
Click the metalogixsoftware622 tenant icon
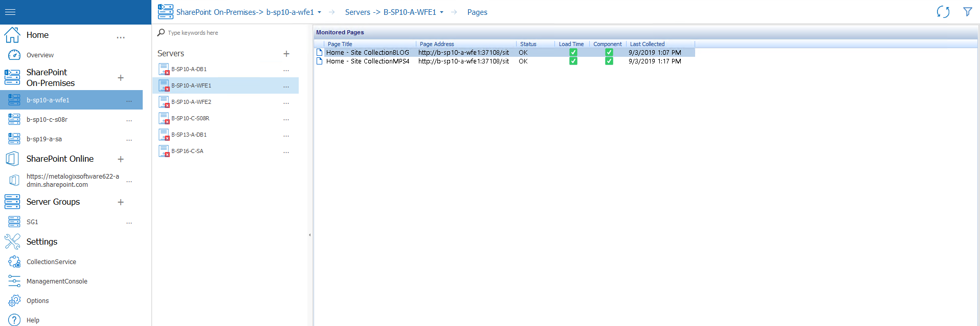14,180
